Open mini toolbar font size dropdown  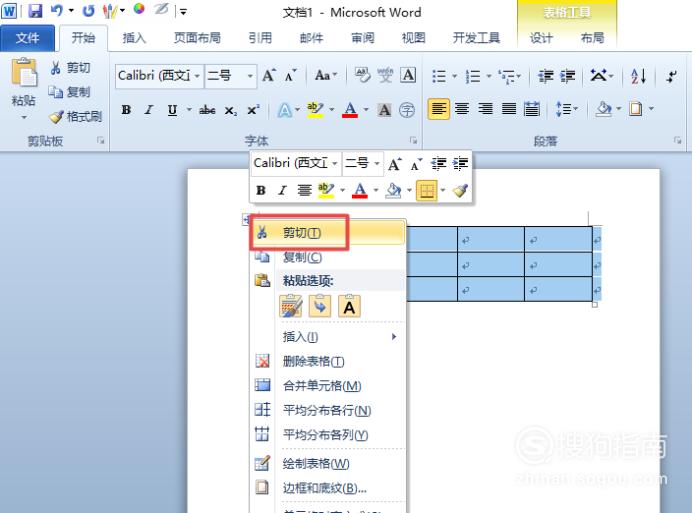pyautogui.click(x=377, y=164)
